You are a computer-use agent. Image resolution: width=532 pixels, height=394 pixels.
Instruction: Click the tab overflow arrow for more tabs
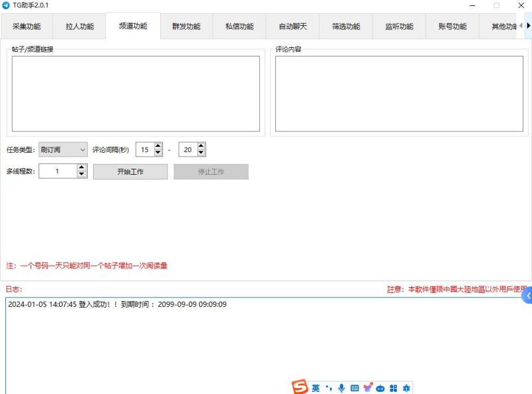[527, 26]
